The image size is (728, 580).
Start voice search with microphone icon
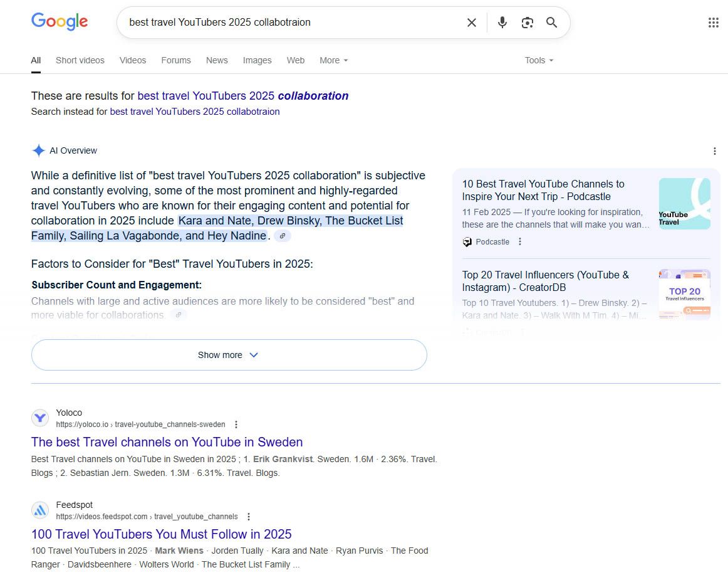pyautogui.click(x=502, y=23)
